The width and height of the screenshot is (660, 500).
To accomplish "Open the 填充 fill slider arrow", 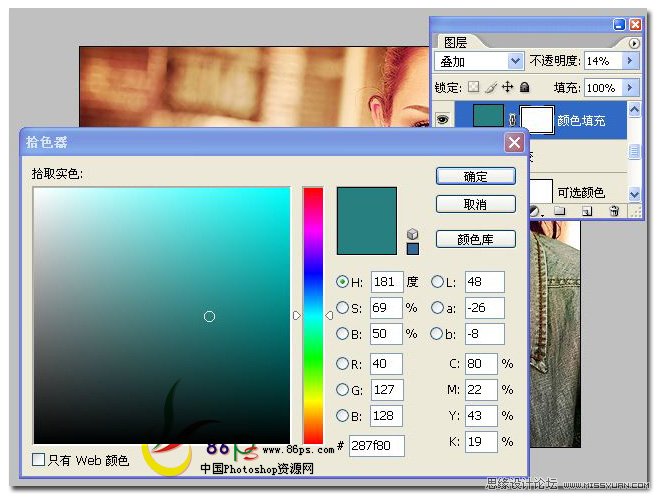I will pyautogui.click(x=630, y=88).
